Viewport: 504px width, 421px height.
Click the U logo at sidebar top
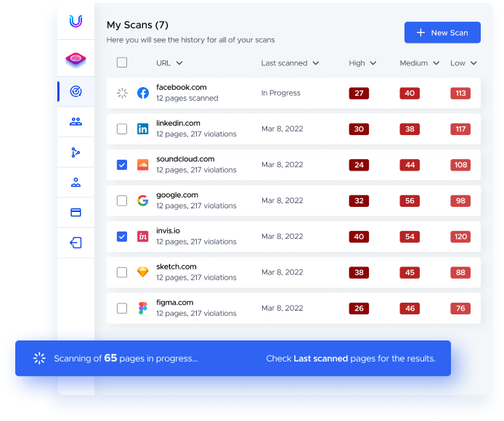click(x=76, y=21)
